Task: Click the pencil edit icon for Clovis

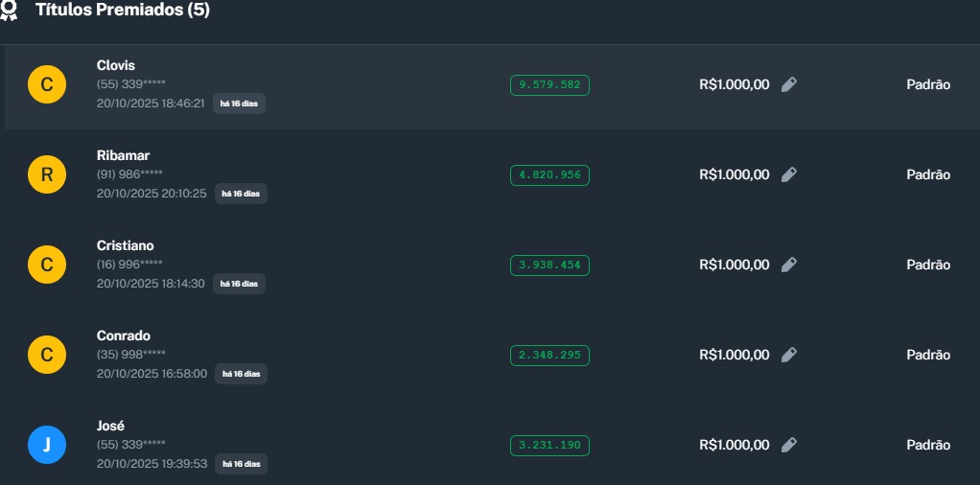Action: (788, 84)
